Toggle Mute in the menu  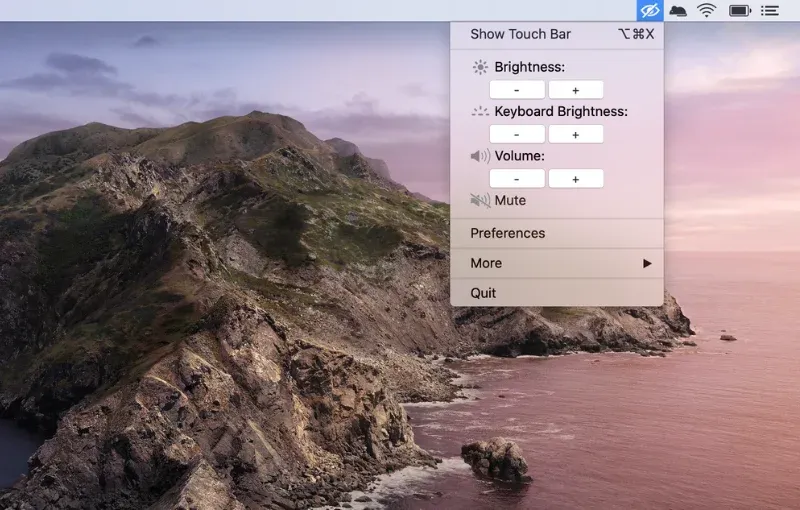(509, 200)
